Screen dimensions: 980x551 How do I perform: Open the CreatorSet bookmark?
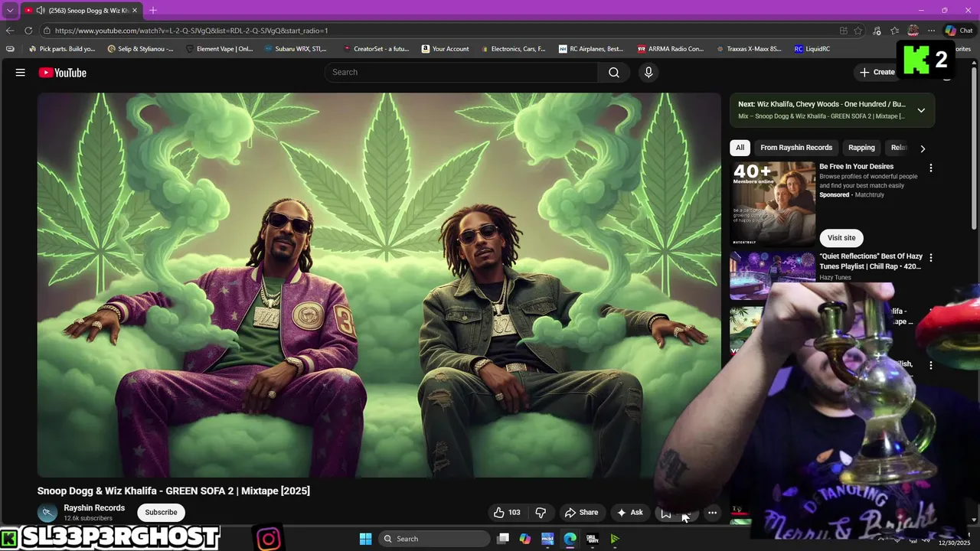click(x=376, y=49)
